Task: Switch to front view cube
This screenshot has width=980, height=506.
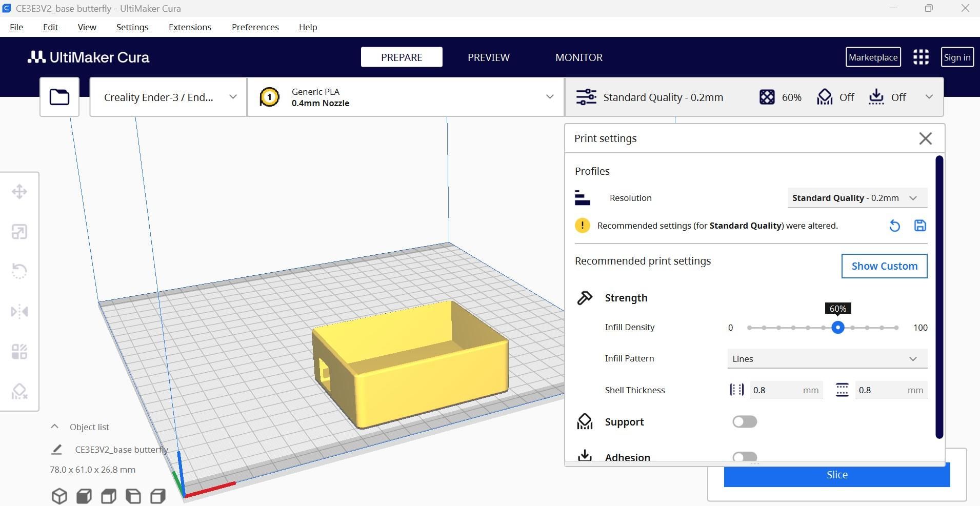Action: (84, 496)
